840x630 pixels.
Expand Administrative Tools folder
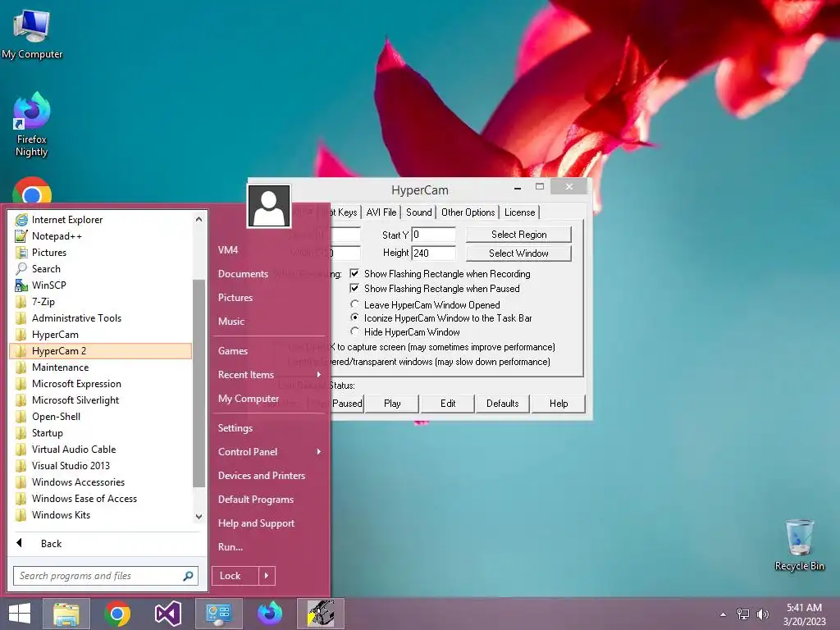101,318
